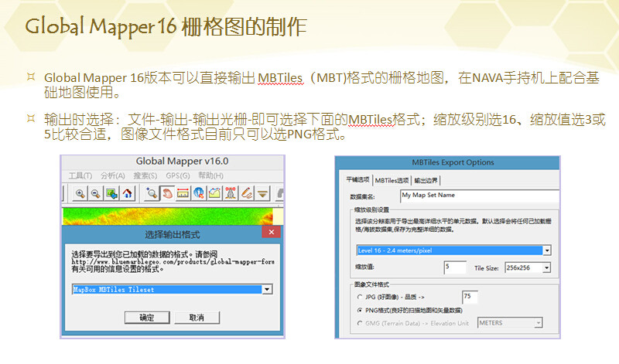Select the JPG image format radio button

click(359, 297)
